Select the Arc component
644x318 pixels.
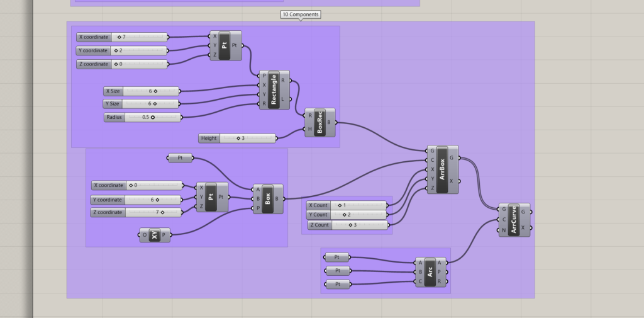pyautogui.click(x=430, y=272)
